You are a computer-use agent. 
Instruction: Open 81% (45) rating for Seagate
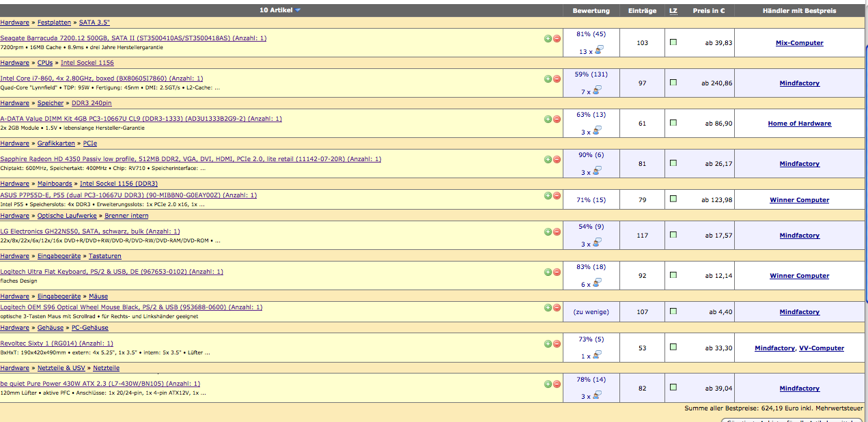(591, 34)
